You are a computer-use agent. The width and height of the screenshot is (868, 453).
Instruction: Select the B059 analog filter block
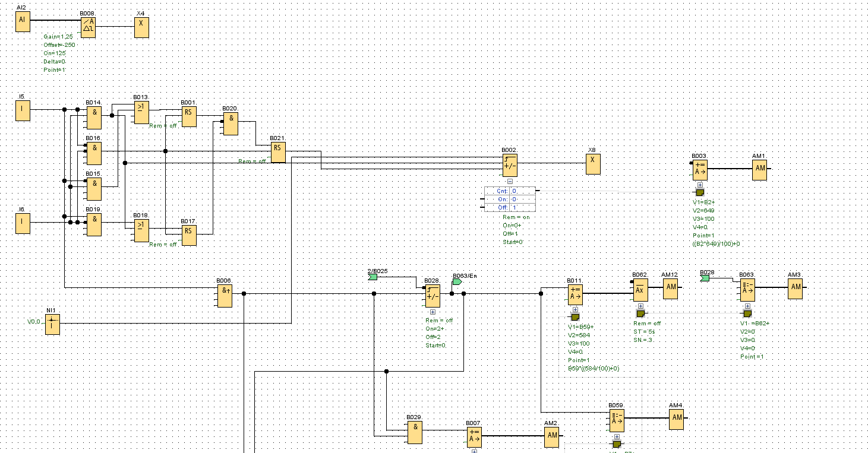click(x=617, y=420)
